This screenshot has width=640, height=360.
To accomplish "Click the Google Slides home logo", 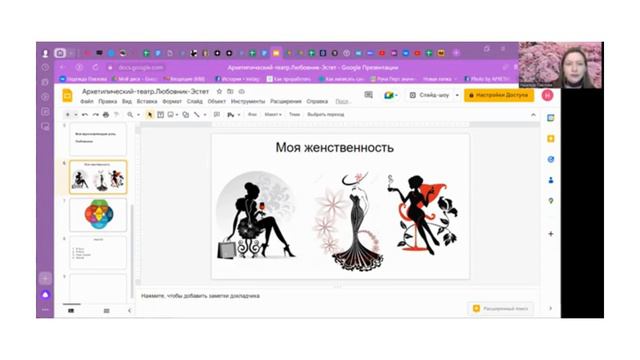I will pyautogui.click(x=67, y=96).
